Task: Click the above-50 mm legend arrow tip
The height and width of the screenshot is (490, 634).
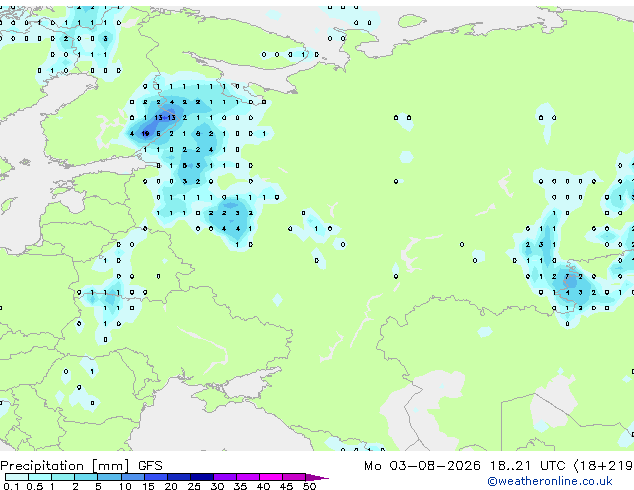Action: (x=317, y=477)
